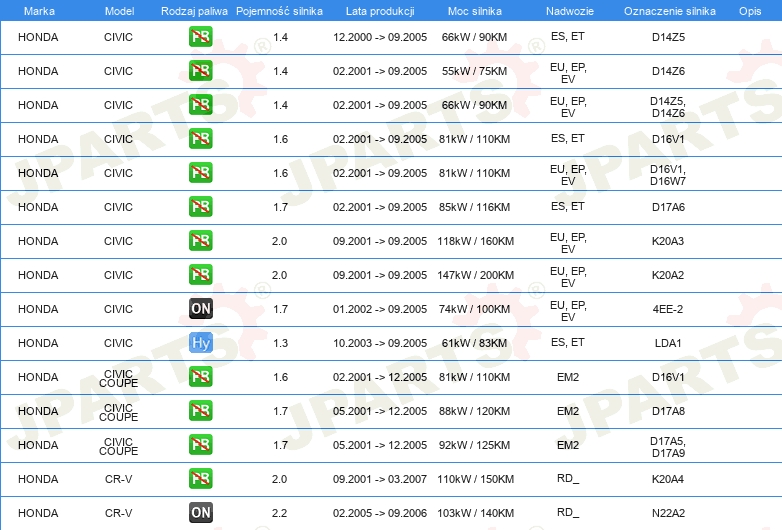Click petrol icon in K20A2 row
The height and width of the screenshot is (530, 782).
coord(200,275)
